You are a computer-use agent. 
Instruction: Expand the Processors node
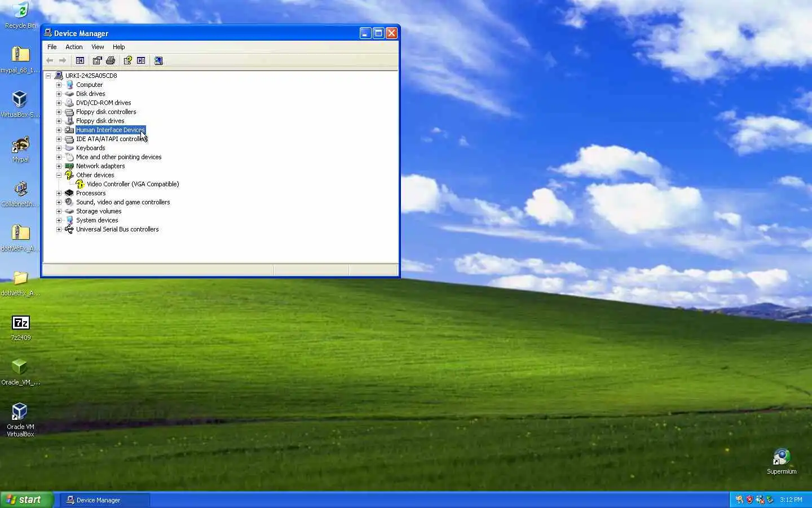pyautogui.click(x=59, y=193)
